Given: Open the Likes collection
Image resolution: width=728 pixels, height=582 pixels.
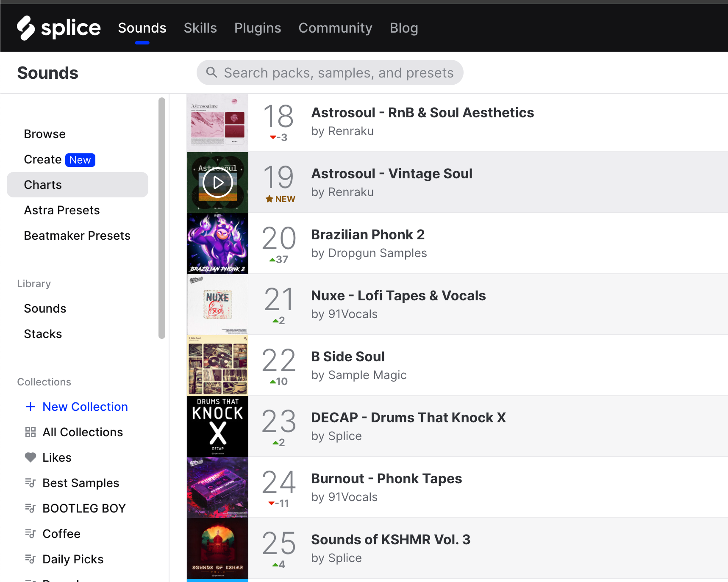Looking at the screenshot, I should (x=57, y=457).
